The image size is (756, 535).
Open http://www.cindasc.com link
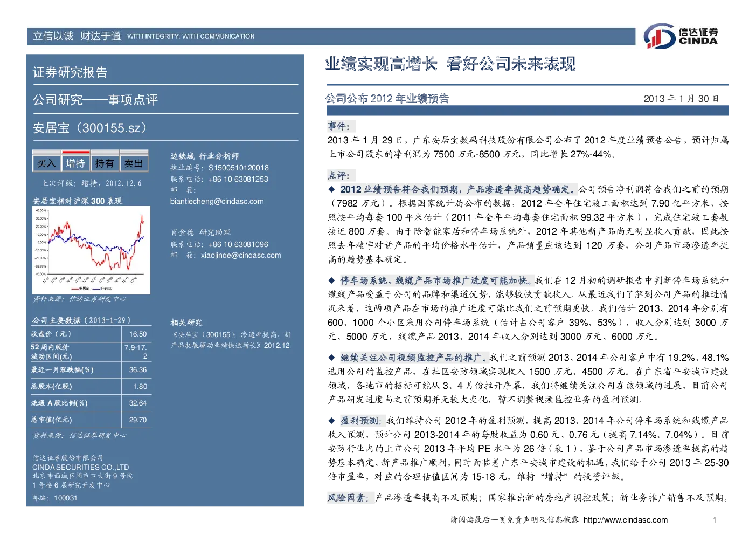[x=626, y=520]
